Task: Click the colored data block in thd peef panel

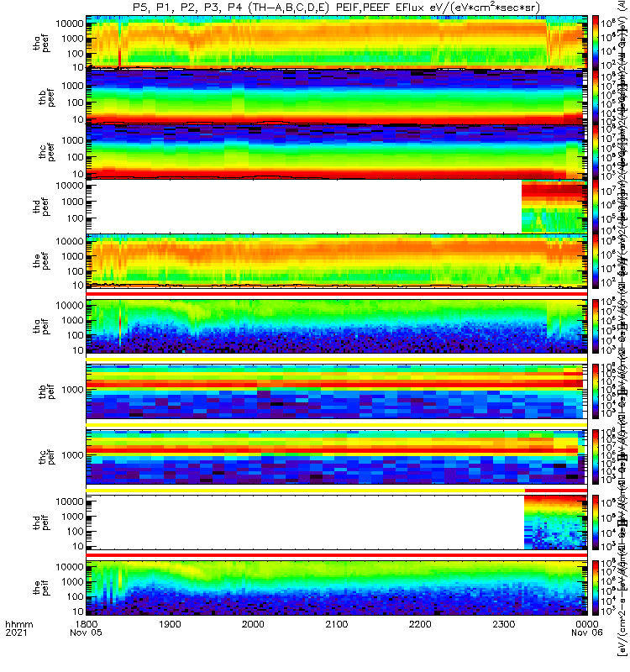Action: pyautogui.click(x=554, y=207)
